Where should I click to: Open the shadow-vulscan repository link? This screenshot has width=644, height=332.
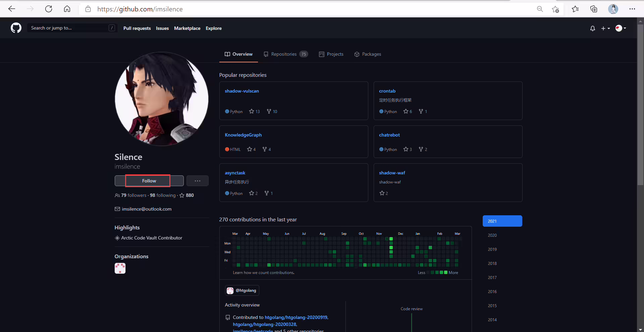[x=241, y=91]
